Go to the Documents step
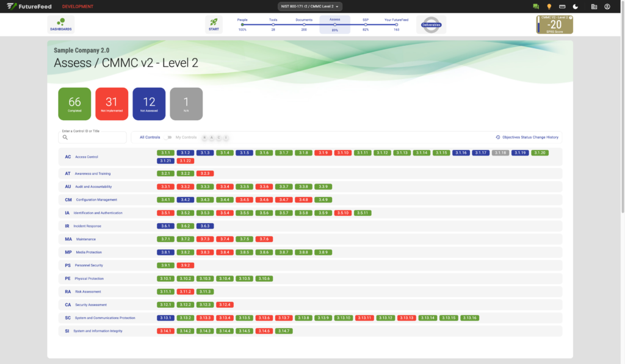Viewport: 625px width, 364px height. (x=304, y=24)
